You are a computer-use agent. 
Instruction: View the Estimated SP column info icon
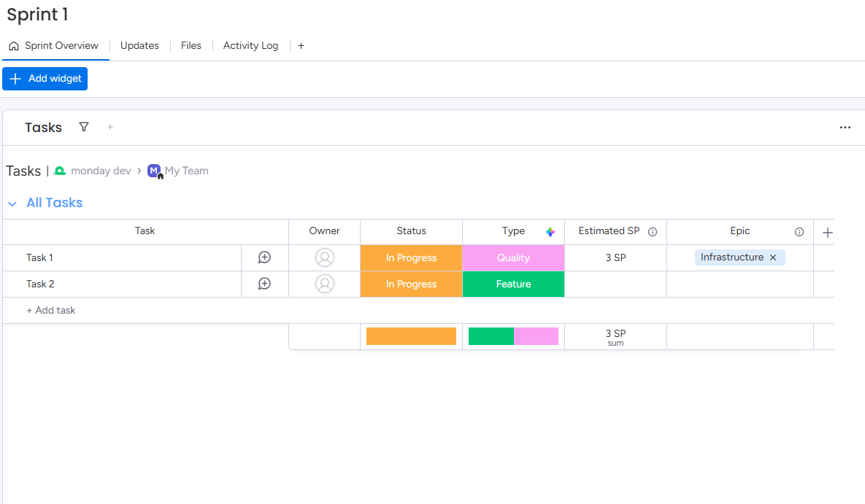(x=652, y=231)
